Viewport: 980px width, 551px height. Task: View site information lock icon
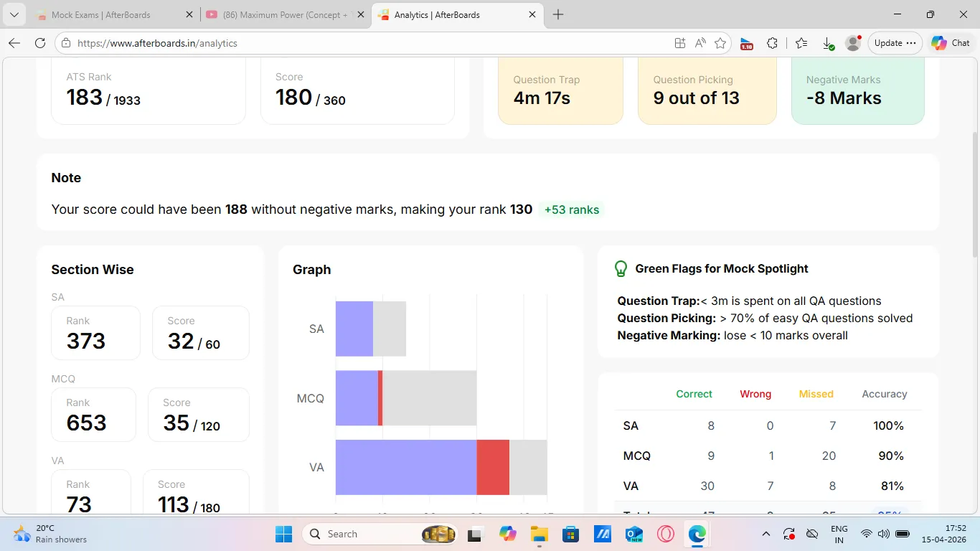pos(66,43)
